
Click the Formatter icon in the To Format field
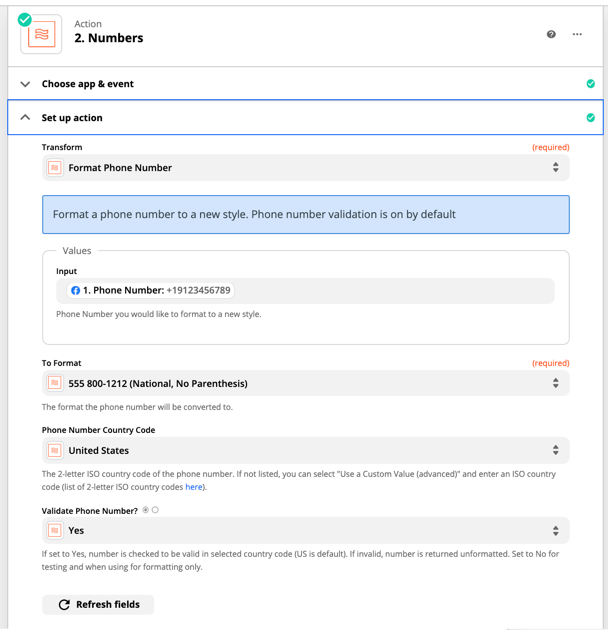click(55, 383)
